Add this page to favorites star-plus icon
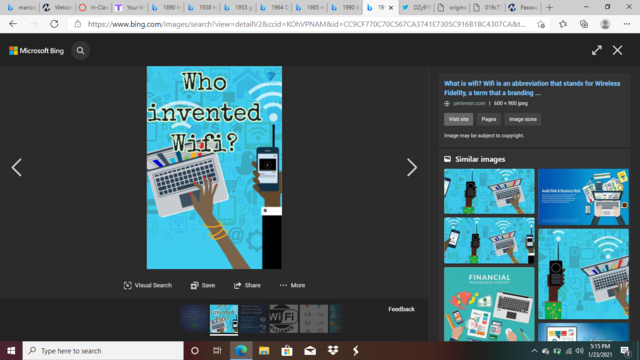Viewport: 640px width, 360px height. 541,24
